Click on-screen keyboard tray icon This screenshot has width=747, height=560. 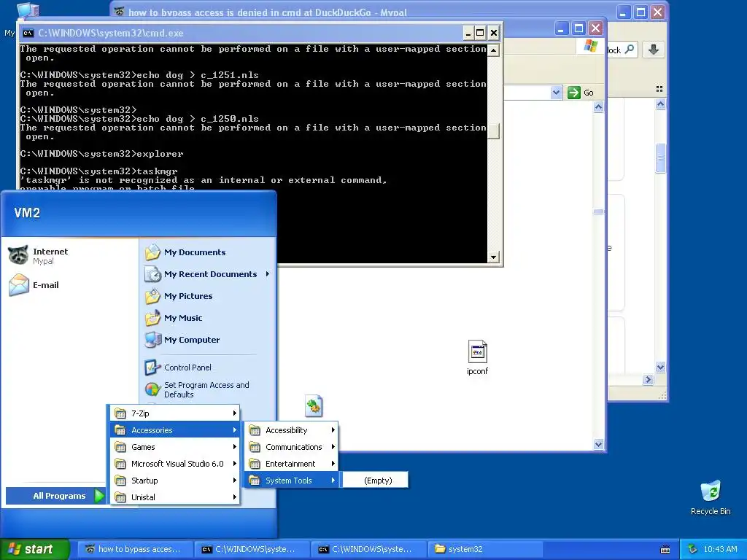point(665,550)
